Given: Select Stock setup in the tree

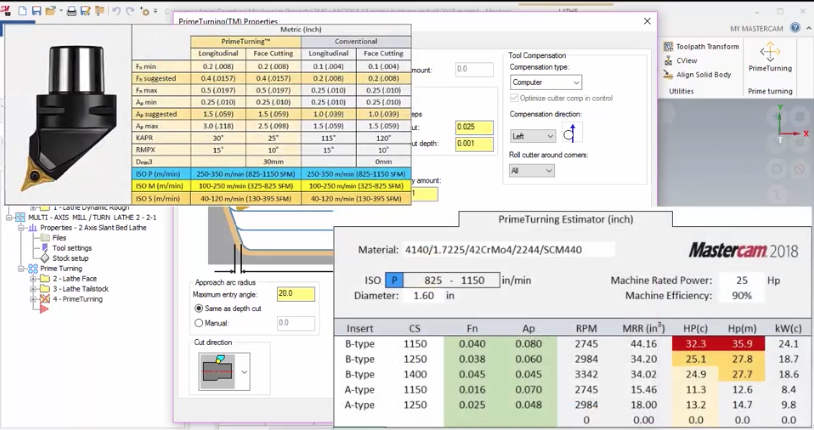Looking at the screenshot, I should 70,258.
